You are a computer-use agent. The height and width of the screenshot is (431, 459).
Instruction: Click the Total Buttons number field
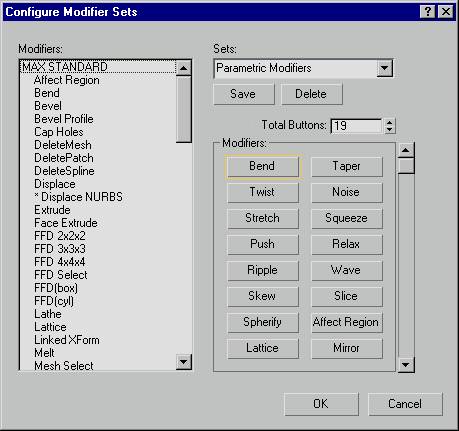[x=356, y=126]
